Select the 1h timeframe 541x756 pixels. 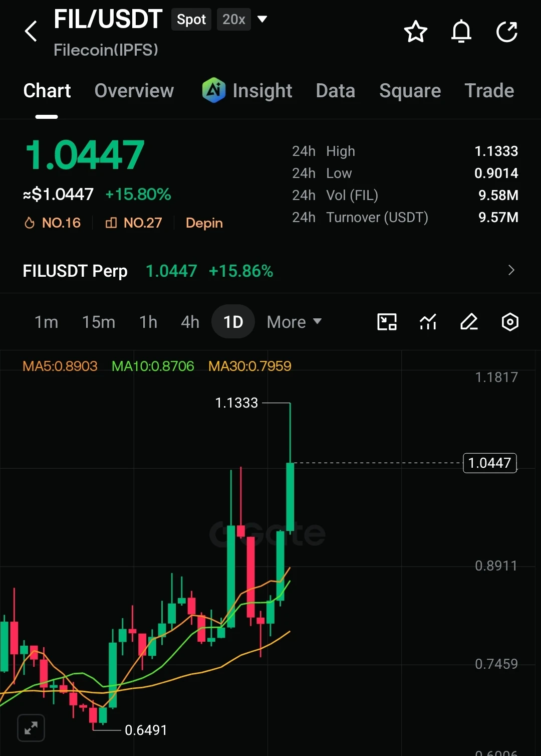[148, 322]
